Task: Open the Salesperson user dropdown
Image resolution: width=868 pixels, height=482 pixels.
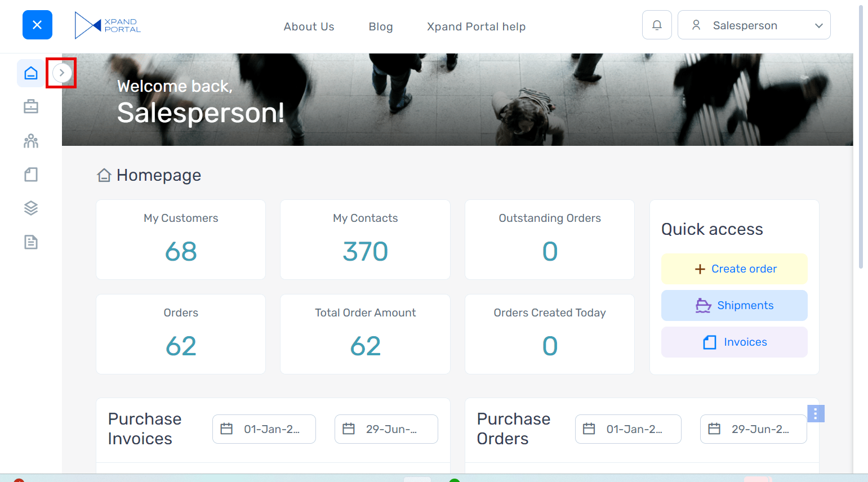Action: click(754, 25)
